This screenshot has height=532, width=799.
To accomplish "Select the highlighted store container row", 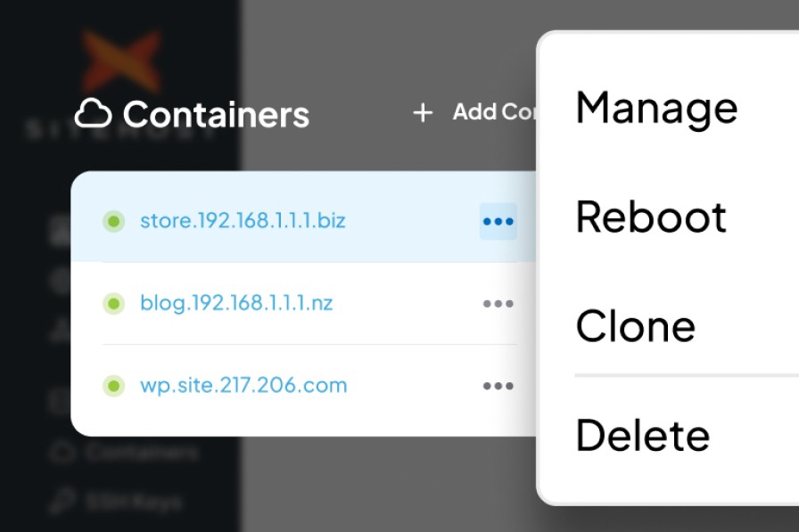I will (x=294, y=221).
